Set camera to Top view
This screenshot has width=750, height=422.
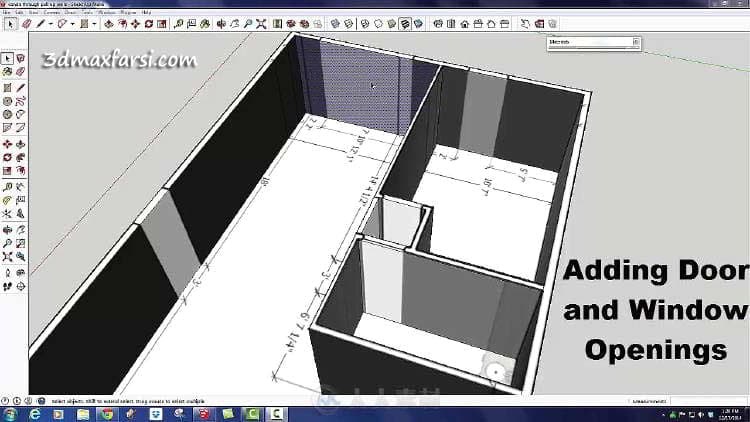[x=451, y=23]
